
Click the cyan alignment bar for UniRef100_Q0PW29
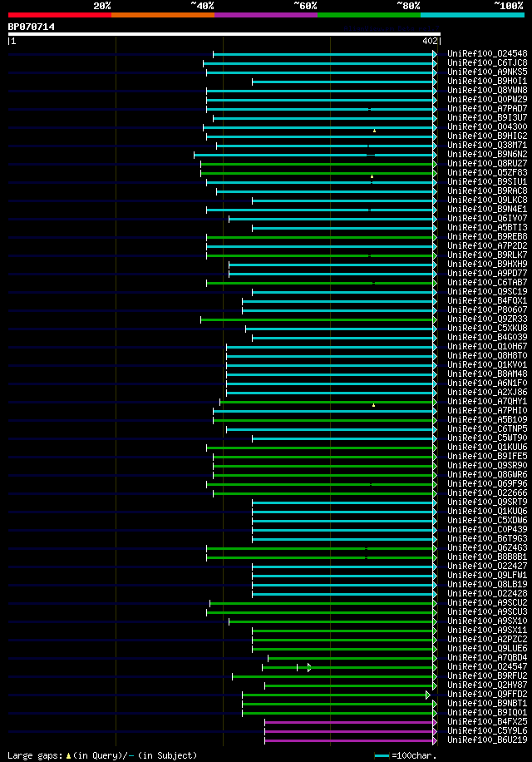tap(322, 100)
